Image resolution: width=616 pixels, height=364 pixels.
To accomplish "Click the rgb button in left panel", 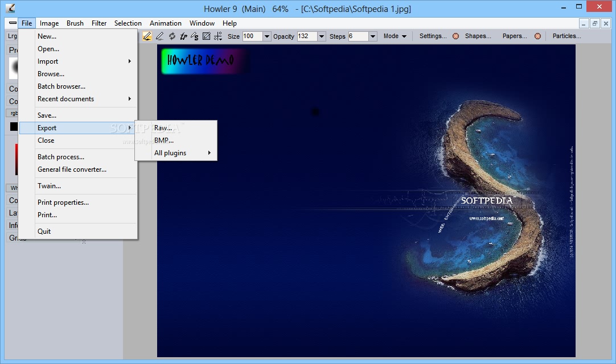I will tap(13, 113).
